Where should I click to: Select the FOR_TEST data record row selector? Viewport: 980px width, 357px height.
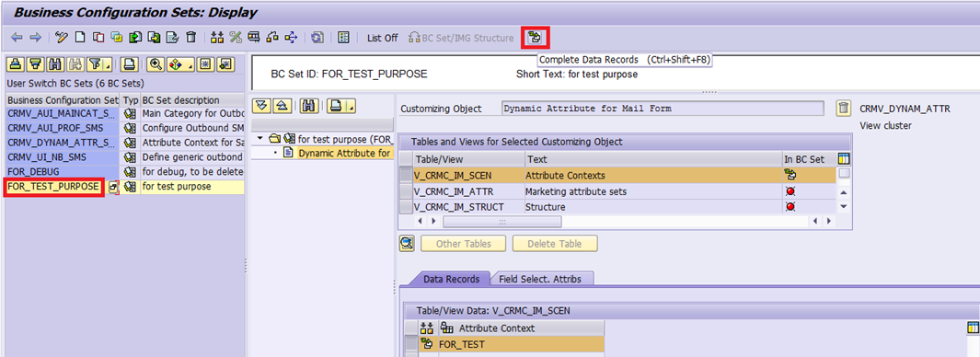click(x=411, y=343)
